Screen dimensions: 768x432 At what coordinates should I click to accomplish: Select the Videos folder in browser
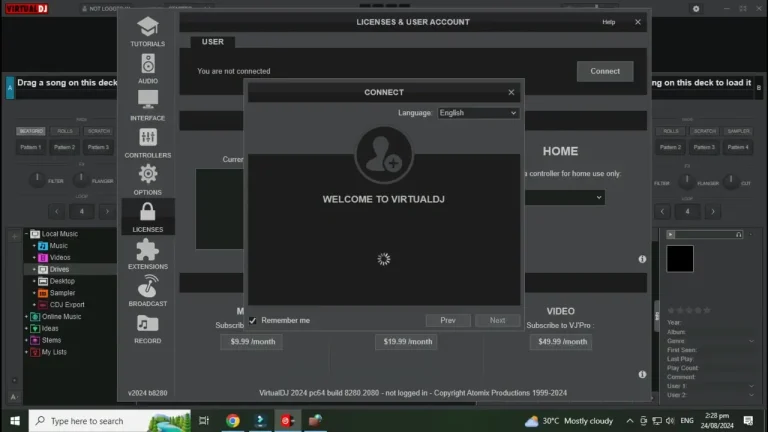tap(60, 258)
